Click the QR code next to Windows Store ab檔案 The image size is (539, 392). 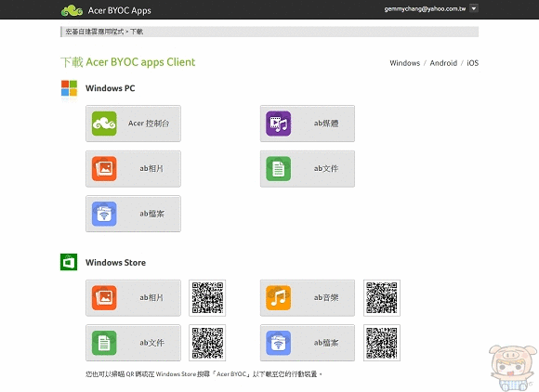pos(382,343)
